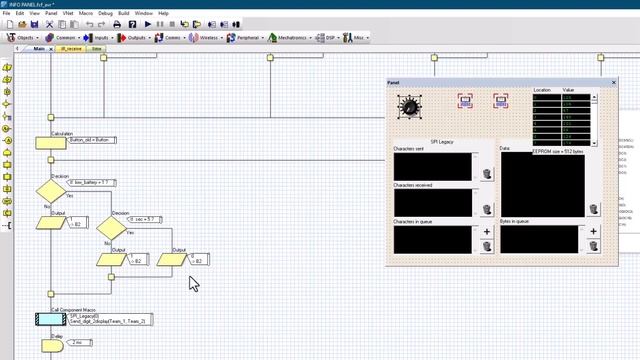Screen dimensions: 640x360
Task: Click the Copy toolbar icon
Action: pos(62,24)
